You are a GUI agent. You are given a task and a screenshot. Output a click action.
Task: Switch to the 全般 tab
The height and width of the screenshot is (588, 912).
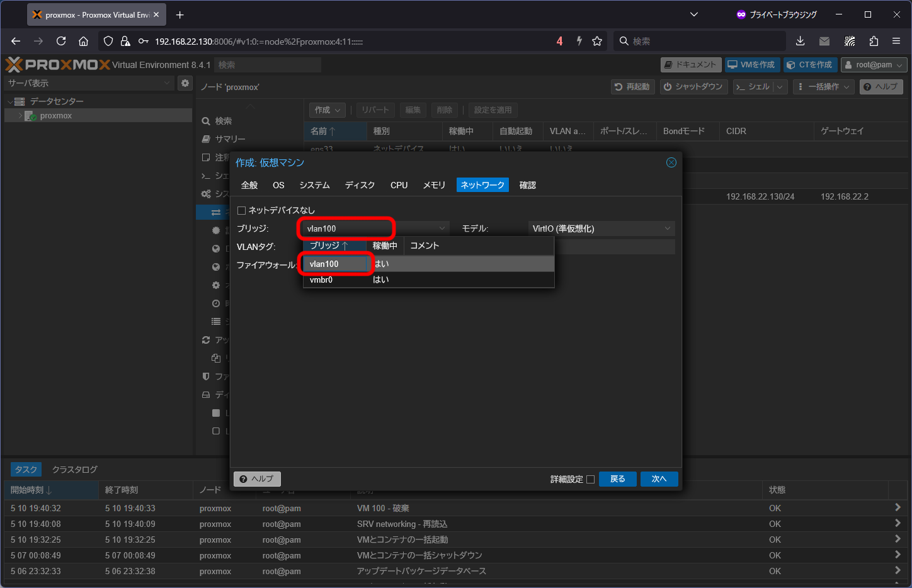249,185
